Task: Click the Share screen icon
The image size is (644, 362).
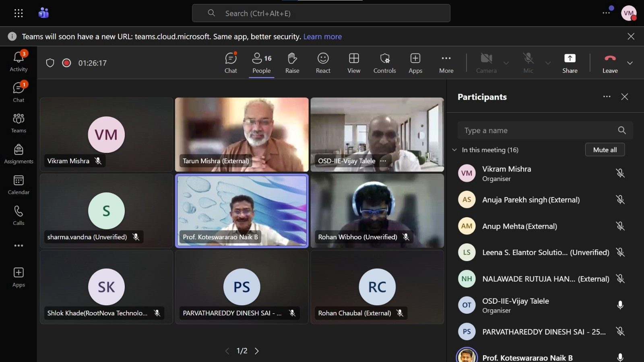Action: pos(570,63)
